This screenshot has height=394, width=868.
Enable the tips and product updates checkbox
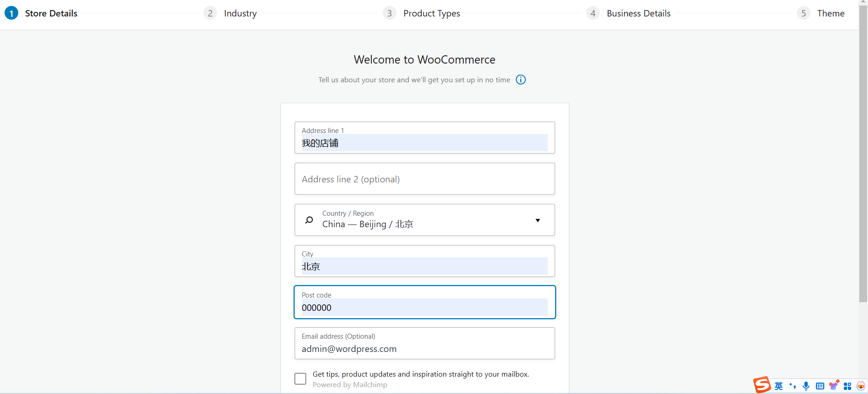[300, 378]
